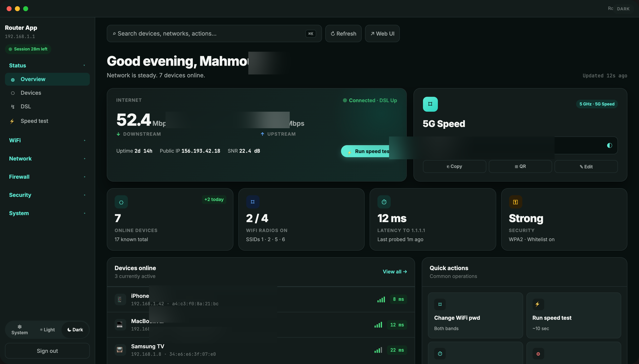
Task: Click the Speed test lightning sidebar icon
Action: (x=12, y=121)
